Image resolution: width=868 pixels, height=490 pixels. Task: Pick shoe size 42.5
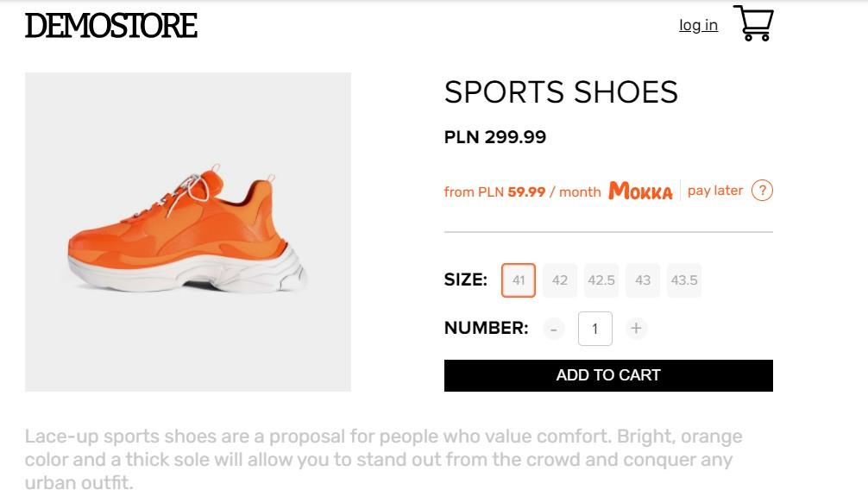click(x=601, y=280)
